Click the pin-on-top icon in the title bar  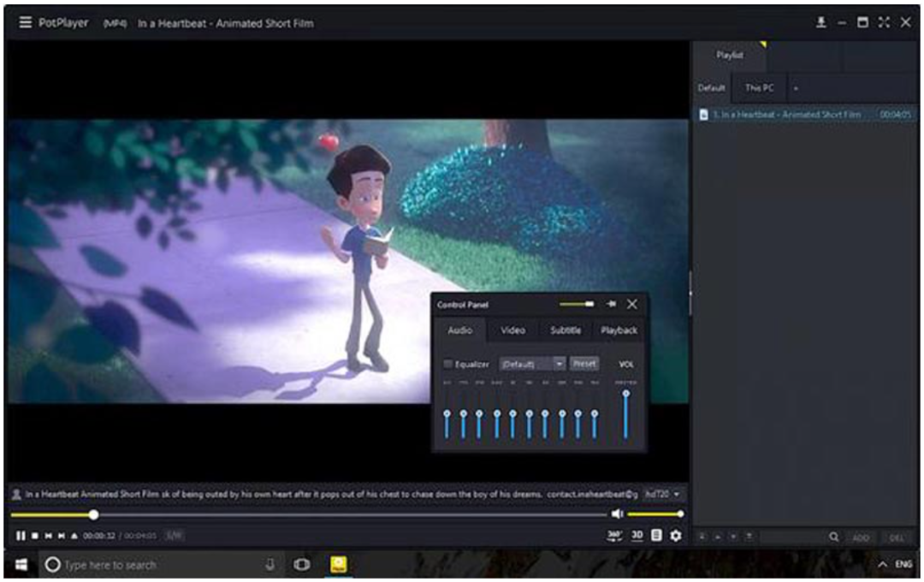coord(821,23)
